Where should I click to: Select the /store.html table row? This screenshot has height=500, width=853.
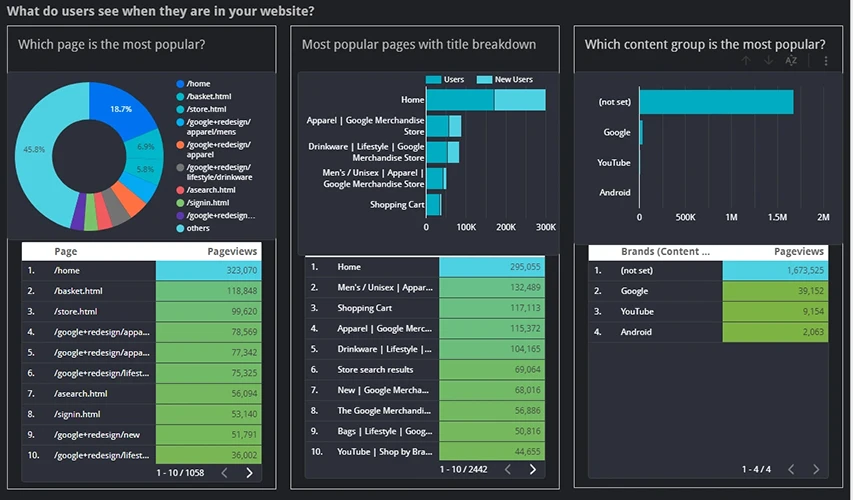141,312
